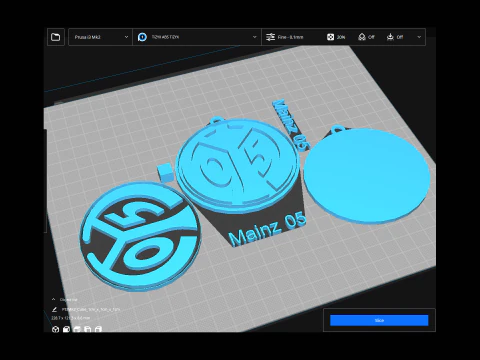The image size is (480, 360).
Task: Click the support Off setting icon
Action: click(x=362, y=37)
